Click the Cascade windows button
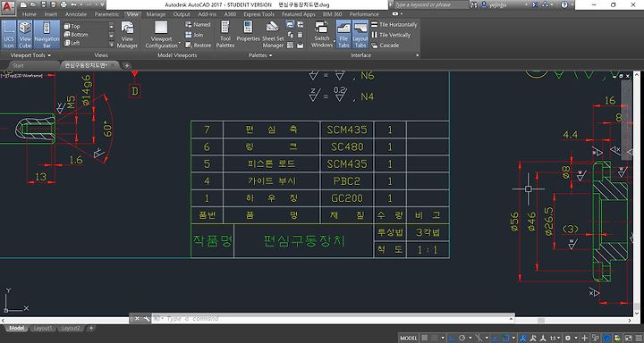This screenshot has width=644, height=343. point(386,46)
